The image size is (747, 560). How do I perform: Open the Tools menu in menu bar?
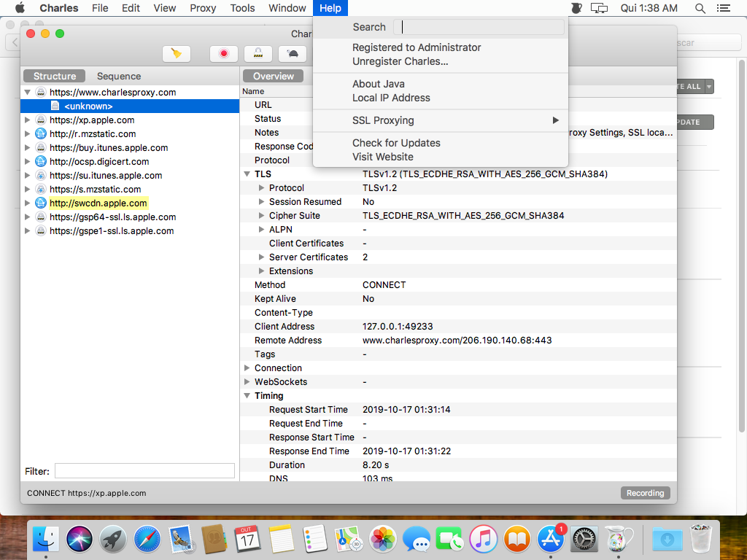(242, 8)
